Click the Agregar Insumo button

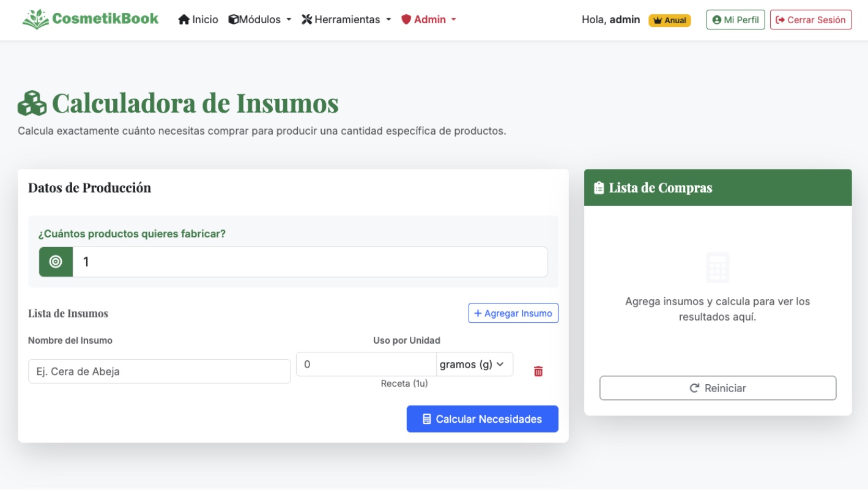coord(513,313)
